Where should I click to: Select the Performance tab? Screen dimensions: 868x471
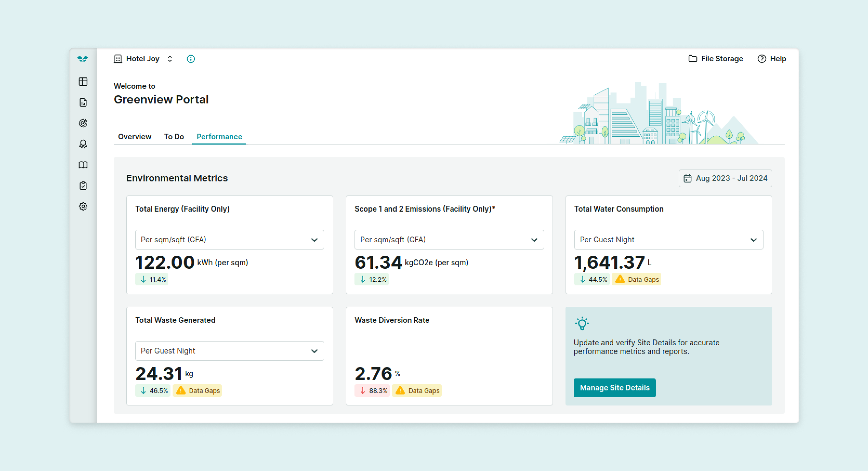(219, 136)
